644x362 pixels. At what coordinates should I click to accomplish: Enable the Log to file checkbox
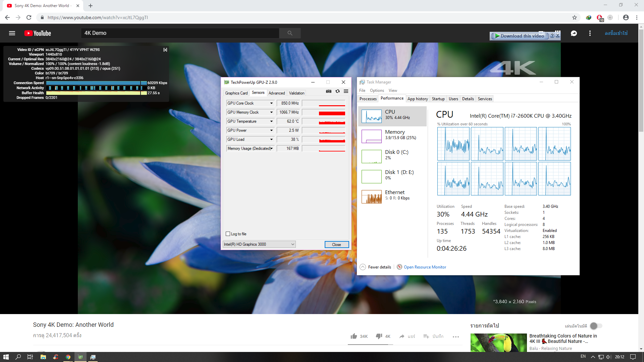click(228, 234)
